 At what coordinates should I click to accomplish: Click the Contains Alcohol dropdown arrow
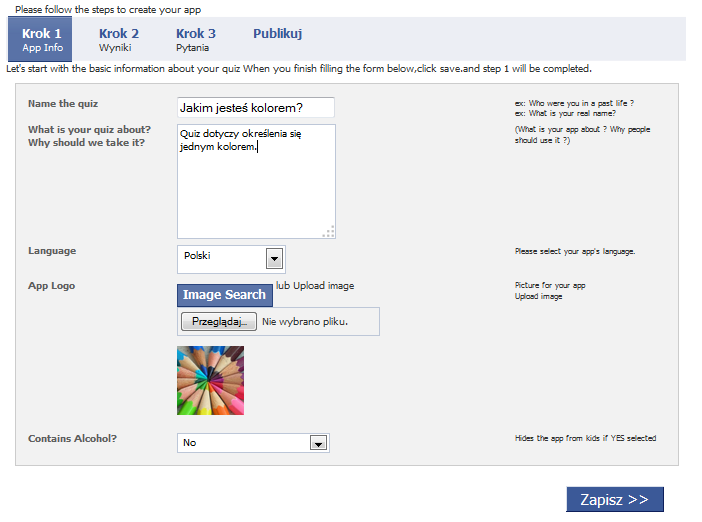pos(319,443)
